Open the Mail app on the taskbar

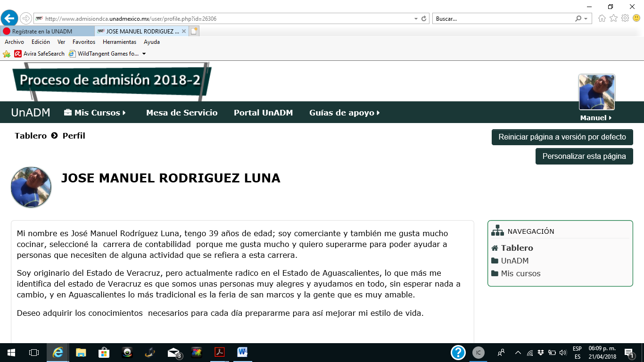coord(174,353)
